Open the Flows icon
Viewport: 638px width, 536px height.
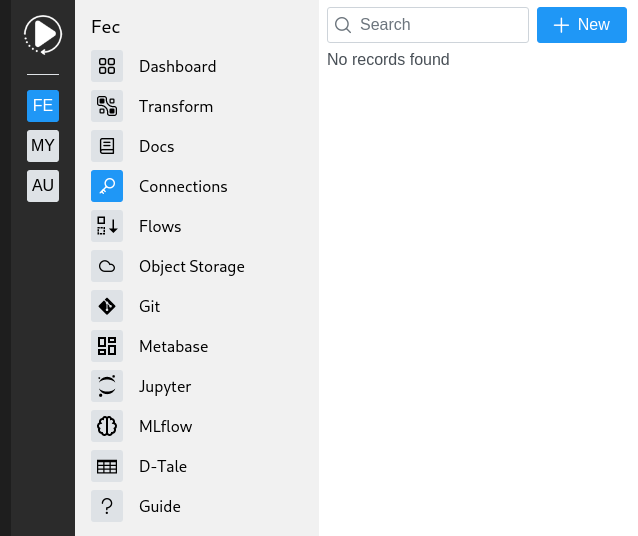click(107, 227)
